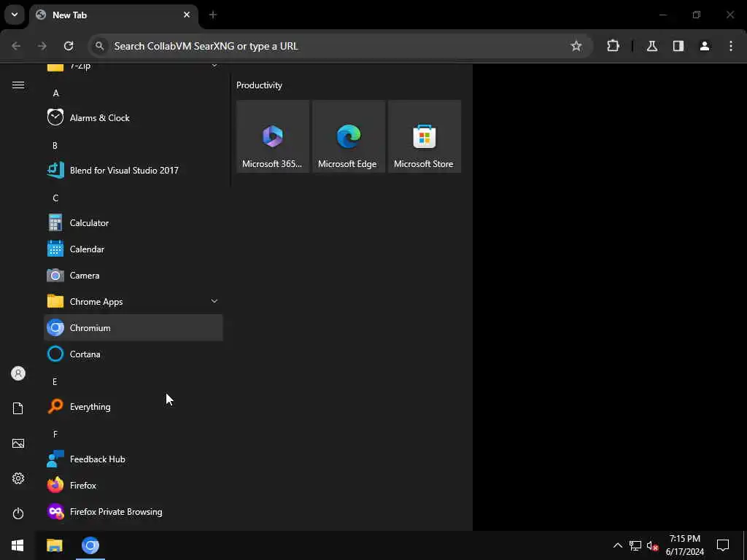Viewport: 747px width, 560px height.
Task: Select the New Tab tab
Action: click(115, 15)
